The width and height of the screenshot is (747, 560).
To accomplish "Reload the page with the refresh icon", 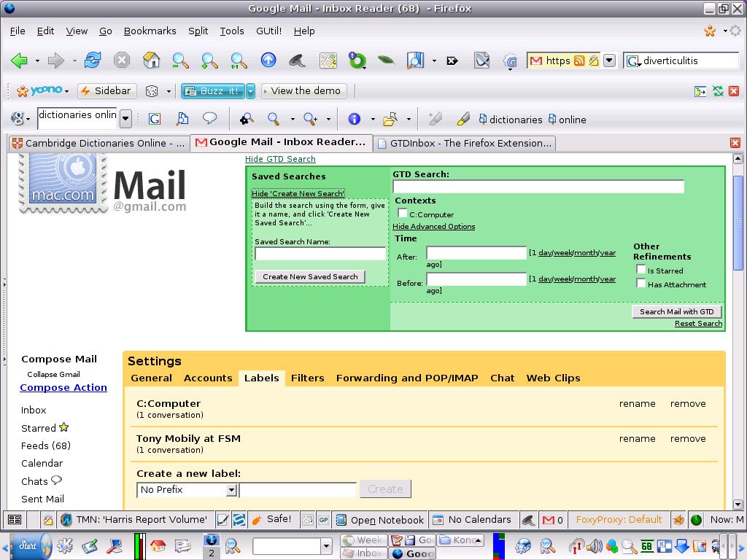I will point(93,61).
